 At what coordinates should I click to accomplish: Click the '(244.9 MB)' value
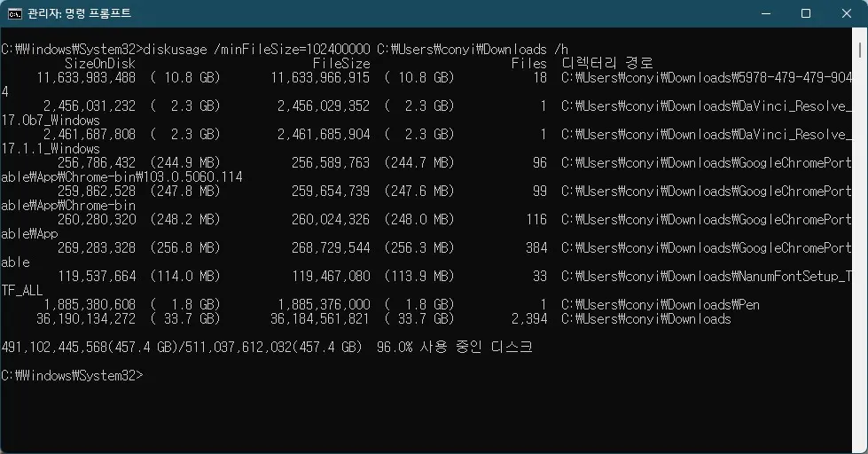tap(185, 163)
